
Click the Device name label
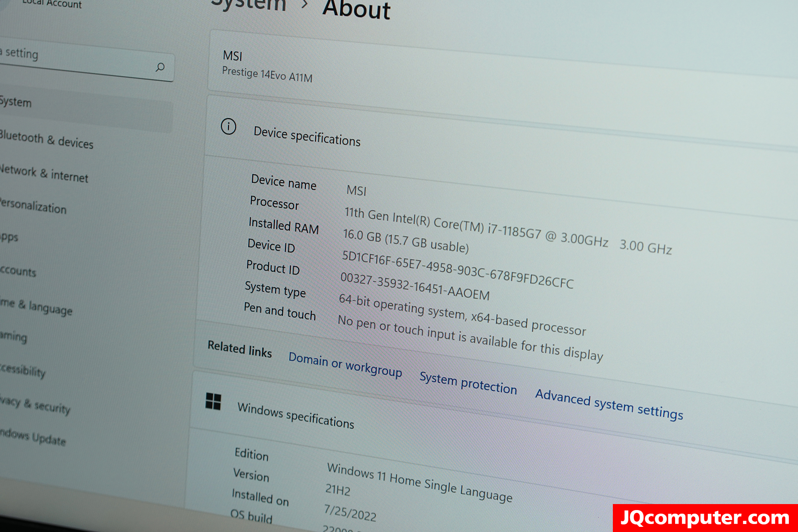(x=284, y=182)
